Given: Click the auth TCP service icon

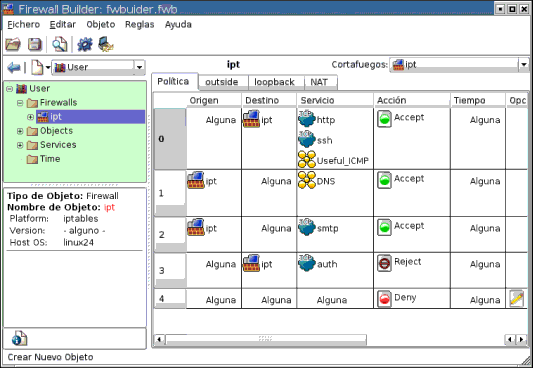Looking at the screenshot, I should (307, 263).
